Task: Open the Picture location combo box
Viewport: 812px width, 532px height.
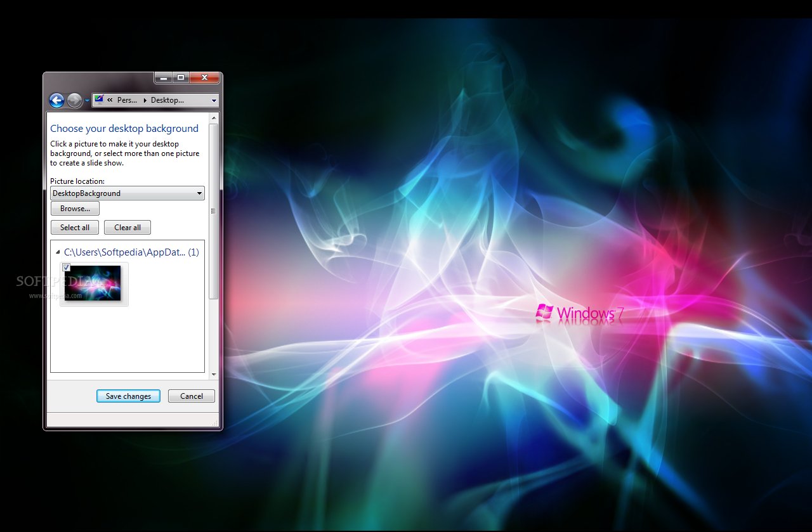Action: (128, 193)
